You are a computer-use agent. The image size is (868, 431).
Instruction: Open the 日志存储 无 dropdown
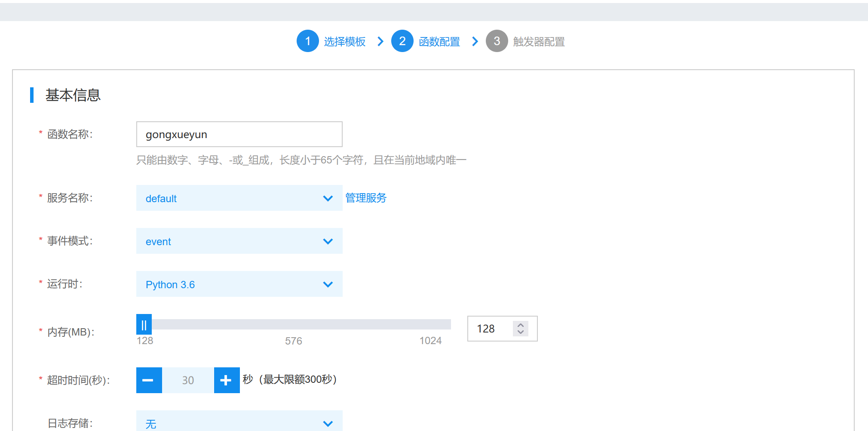(239, 422)
